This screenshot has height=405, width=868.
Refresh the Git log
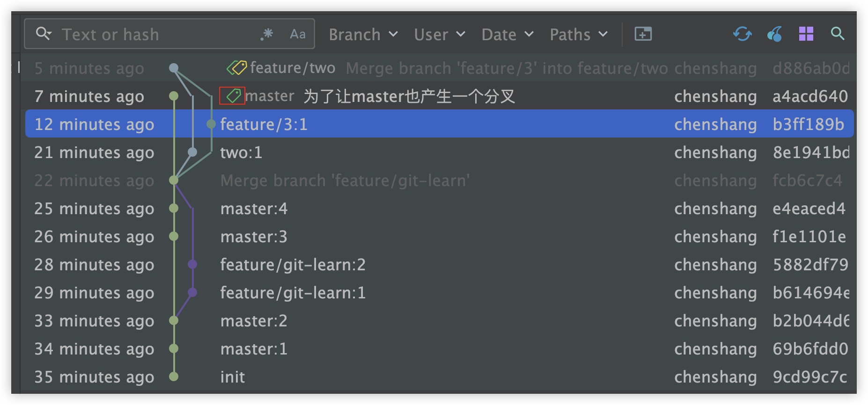(x=742, y=34)
